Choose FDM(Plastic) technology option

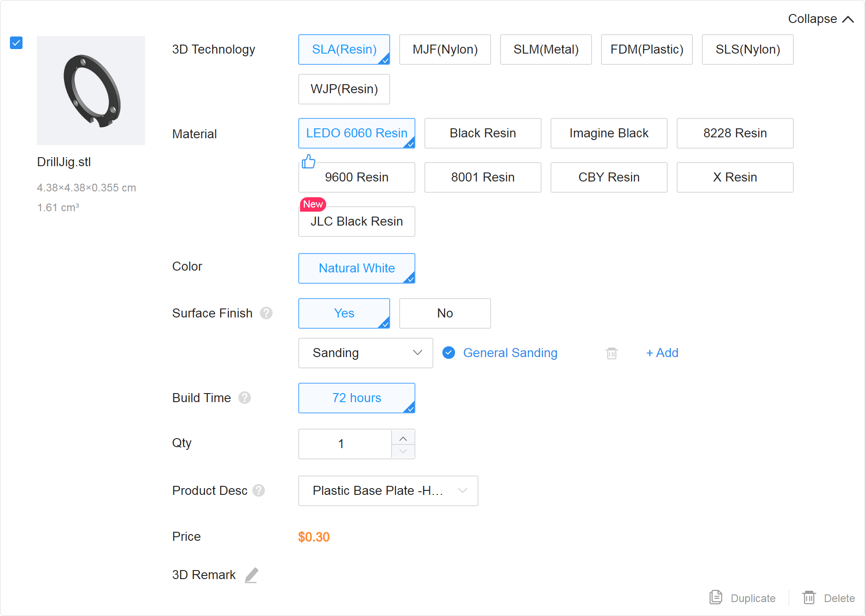point(646,50)
